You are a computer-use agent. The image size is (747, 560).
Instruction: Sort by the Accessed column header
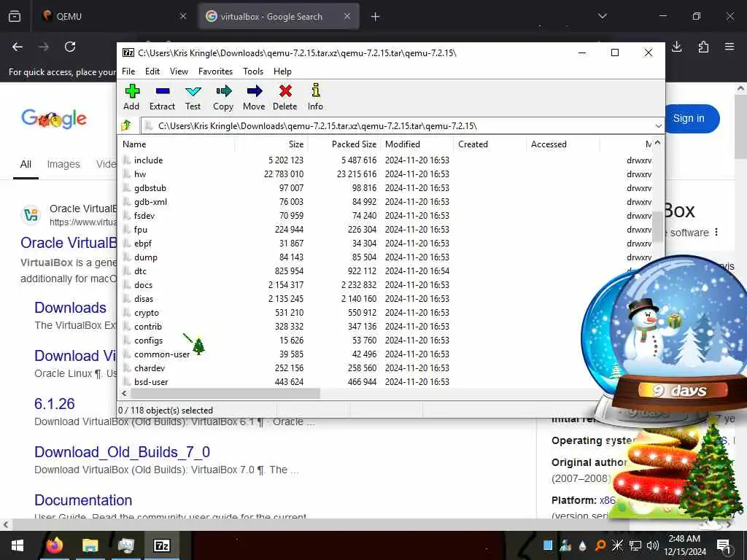pos(564,144)
